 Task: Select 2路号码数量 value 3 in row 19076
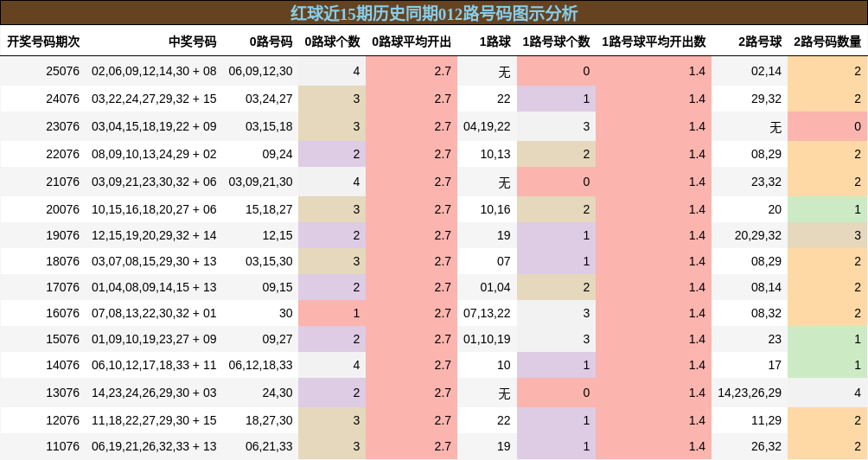(827, 235)
